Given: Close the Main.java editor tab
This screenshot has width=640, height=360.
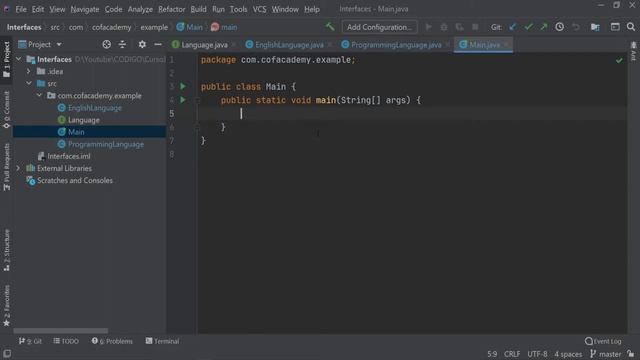Looking at the screenshot, I should point(506,44).
